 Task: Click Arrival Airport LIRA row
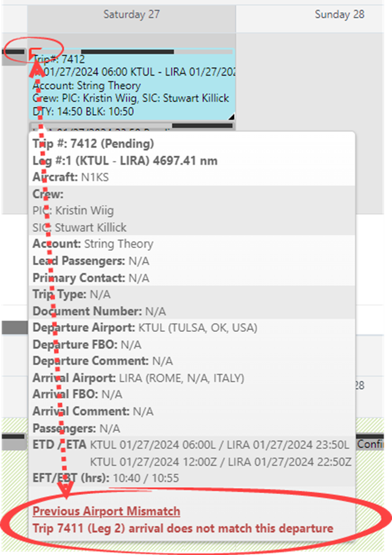click(x=138, y=378)
